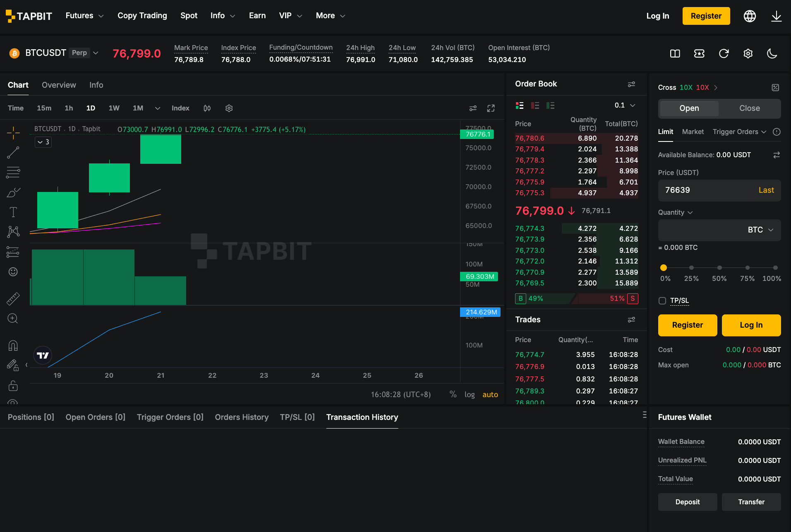Open the coupon voucher icon

[699, 53]
